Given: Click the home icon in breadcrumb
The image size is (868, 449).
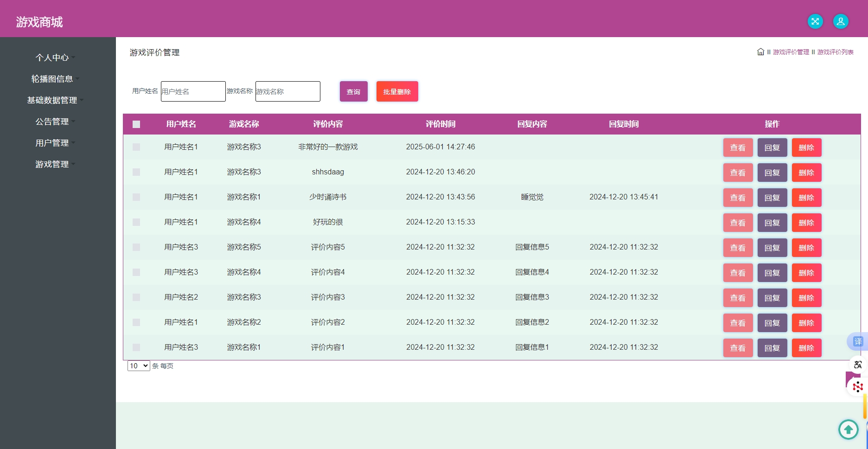Looking at the screenshot, I should coord(760,52).
